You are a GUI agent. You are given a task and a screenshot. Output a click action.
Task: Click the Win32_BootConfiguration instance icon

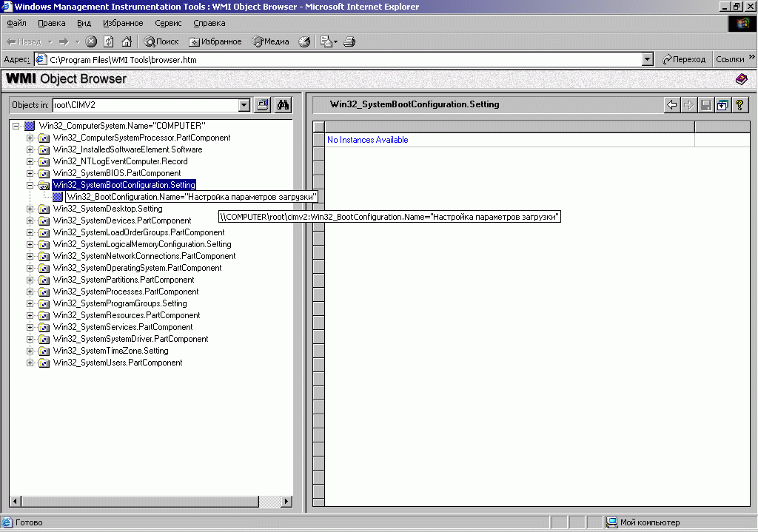click(58, 197)
